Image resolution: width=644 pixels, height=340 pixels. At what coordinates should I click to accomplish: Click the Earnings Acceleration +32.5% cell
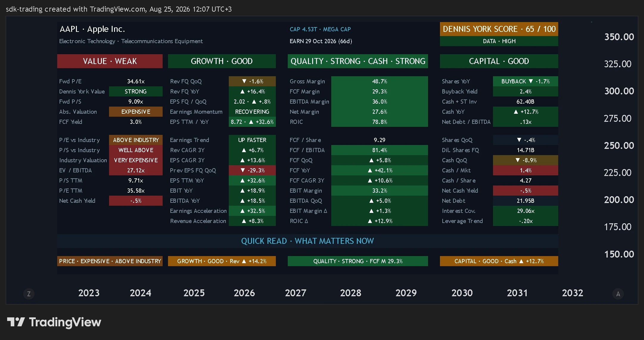point(252,211)
